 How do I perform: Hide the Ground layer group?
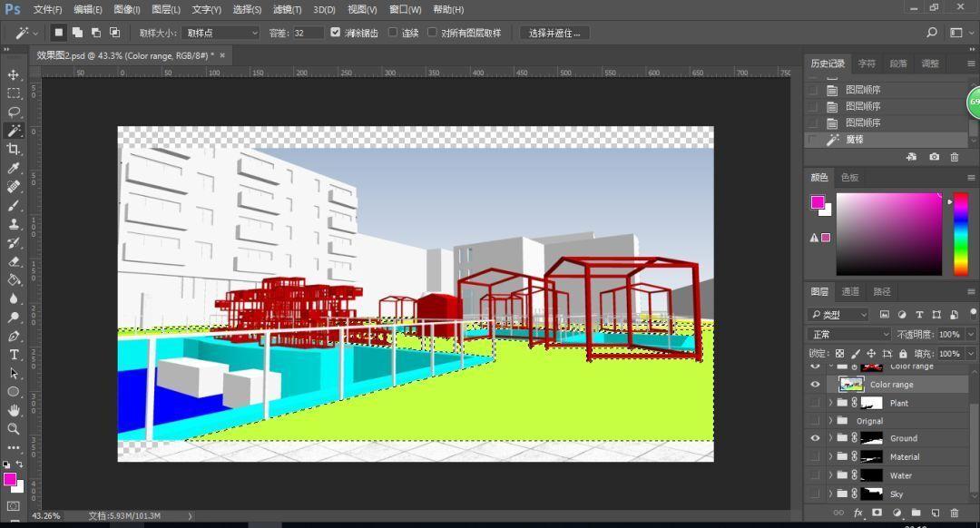(x=815, y=438)
